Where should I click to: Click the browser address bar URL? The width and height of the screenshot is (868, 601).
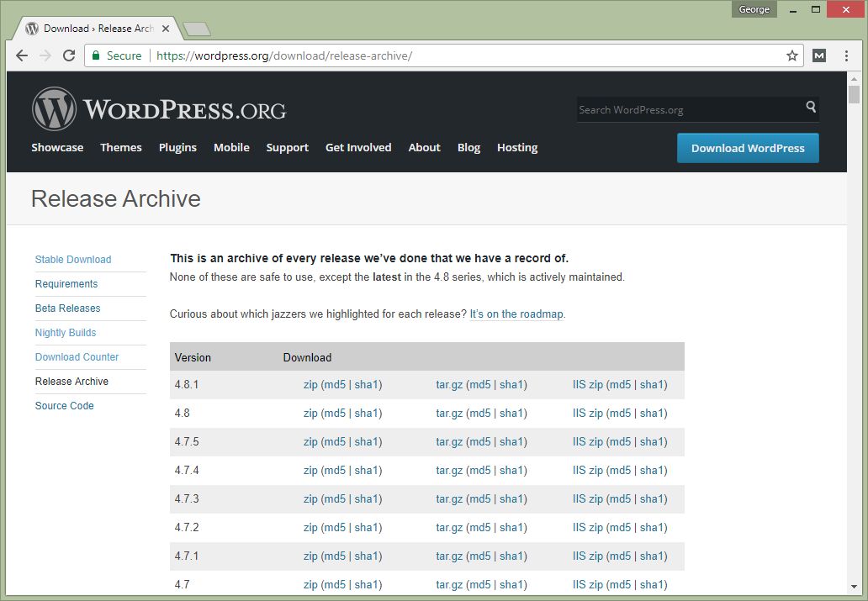tap(284, 55)
